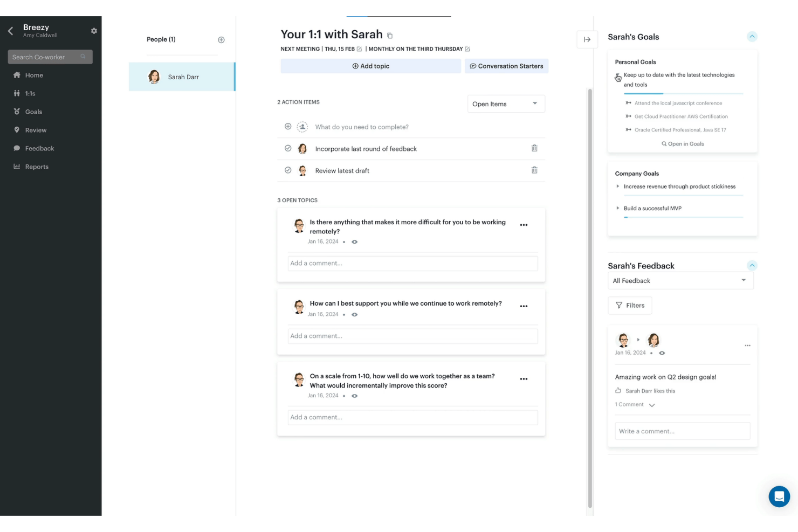The height and width of the screenshot is (532, 798).
Task: Toggle visibility eye on 'best support' topic
Action: [x=355, y=315]
